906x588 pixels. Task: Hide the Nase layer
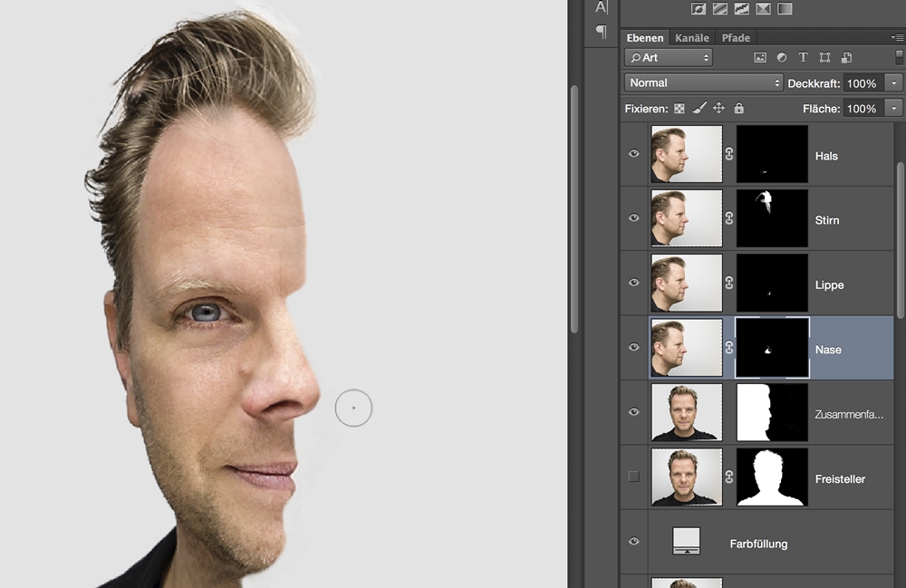point(634,347)
